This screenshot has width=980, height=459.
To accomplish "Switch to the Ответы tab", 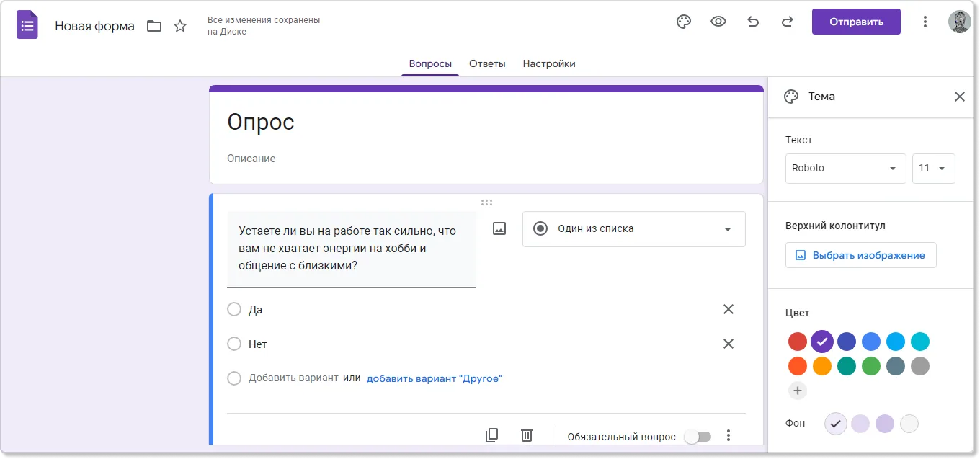I will (x=487, y=63).
